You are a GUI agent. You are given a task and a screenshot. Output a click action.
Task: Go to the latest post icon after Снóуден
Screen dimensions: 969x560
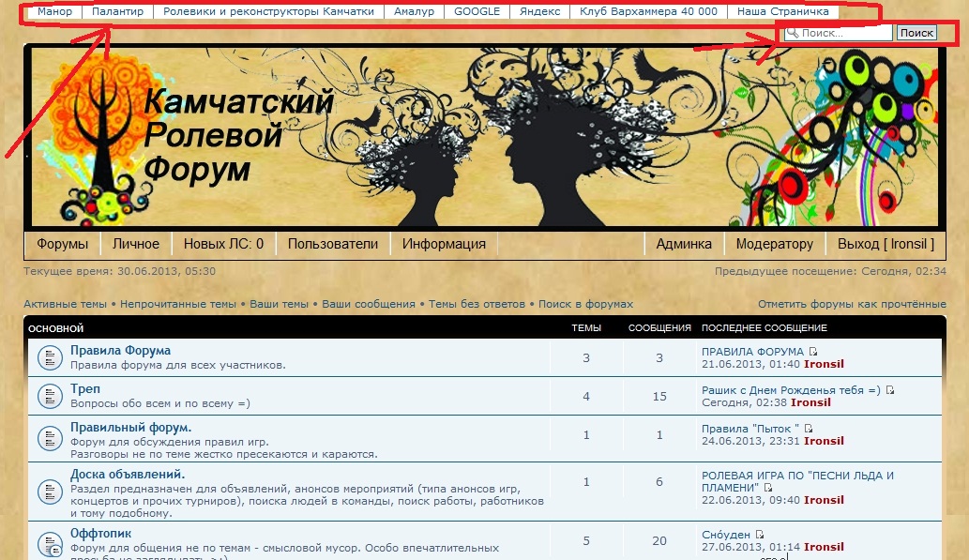point(760,535)
